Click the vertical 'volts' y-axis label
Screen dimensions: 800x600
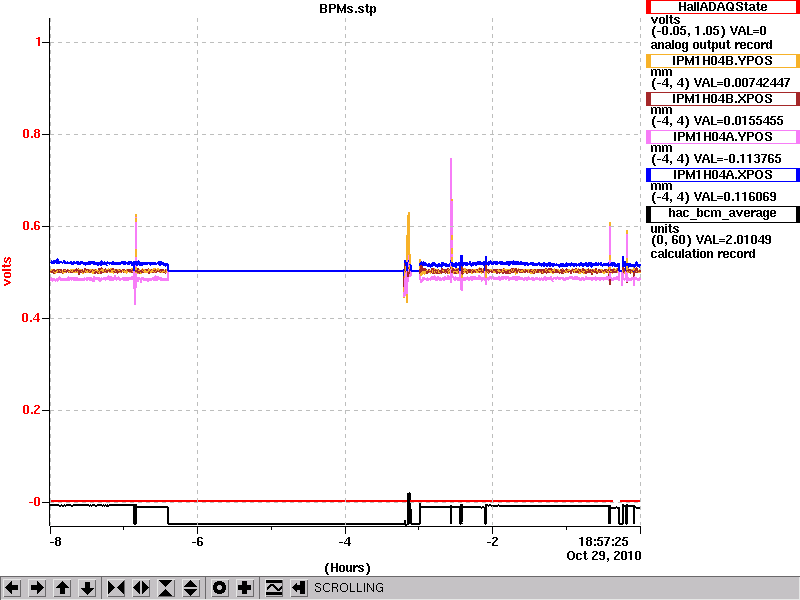(x=7, y=271)
